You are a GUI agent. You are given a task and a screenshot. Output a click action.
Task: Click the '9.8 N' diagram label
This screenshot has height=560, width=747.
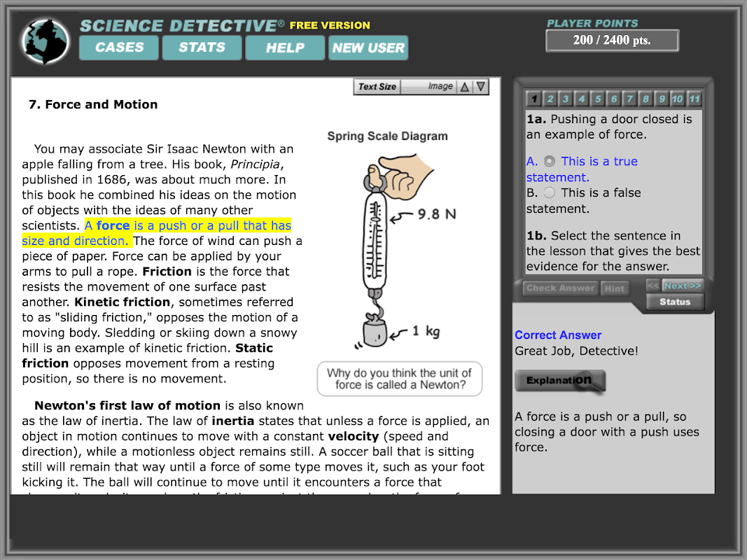(x=437, y=214)
